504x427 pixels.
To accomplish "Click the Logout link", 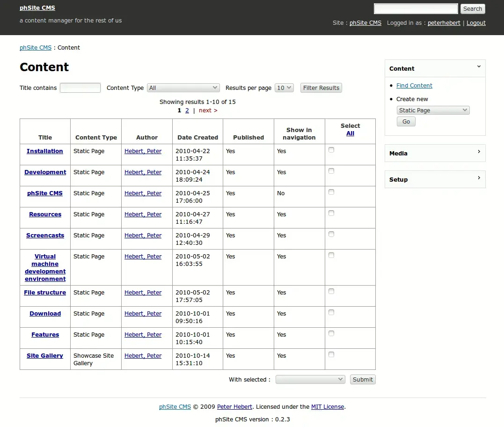I will pyautogui.click(x=476, y=23).
